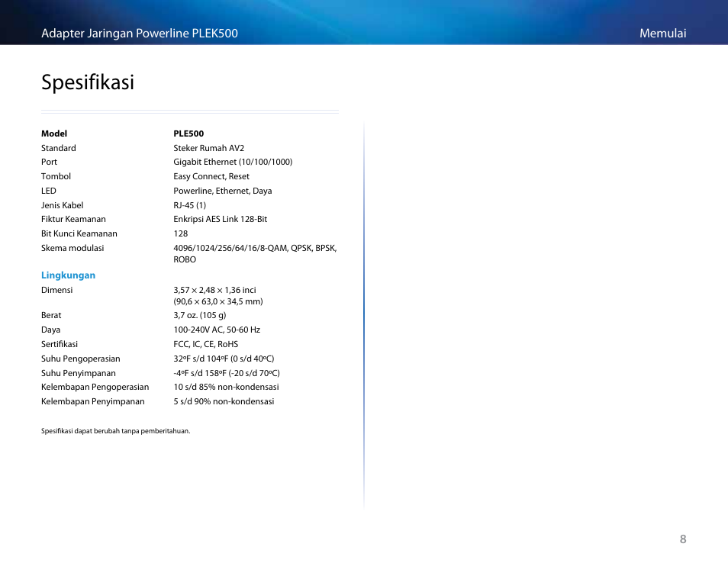Click the 'Kelembapan Pengoperasian' label
Image resolution: width=728 pixels, height=563 pixels.
[95, 387]
